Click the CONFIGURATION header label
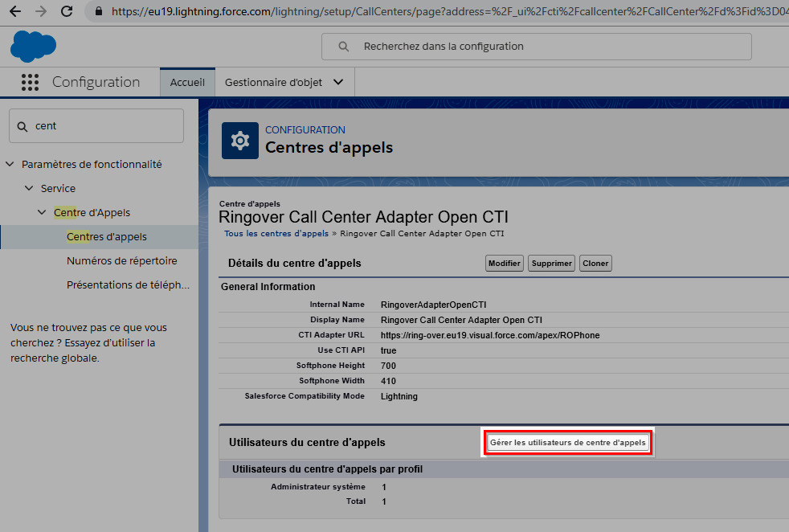 click(x=305, y=130)
